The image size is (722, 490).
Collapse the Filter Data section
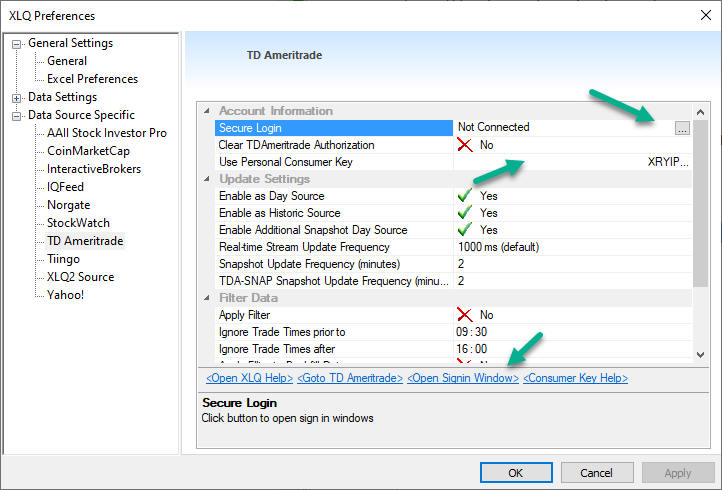[x=207, y=298]
